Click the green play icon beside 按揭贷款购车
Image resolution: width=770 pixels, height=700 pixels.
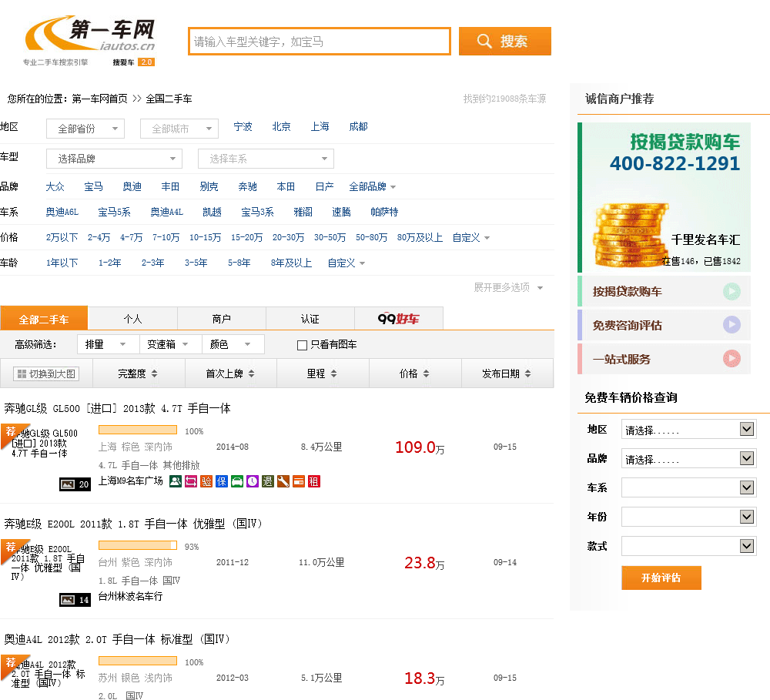731,291
